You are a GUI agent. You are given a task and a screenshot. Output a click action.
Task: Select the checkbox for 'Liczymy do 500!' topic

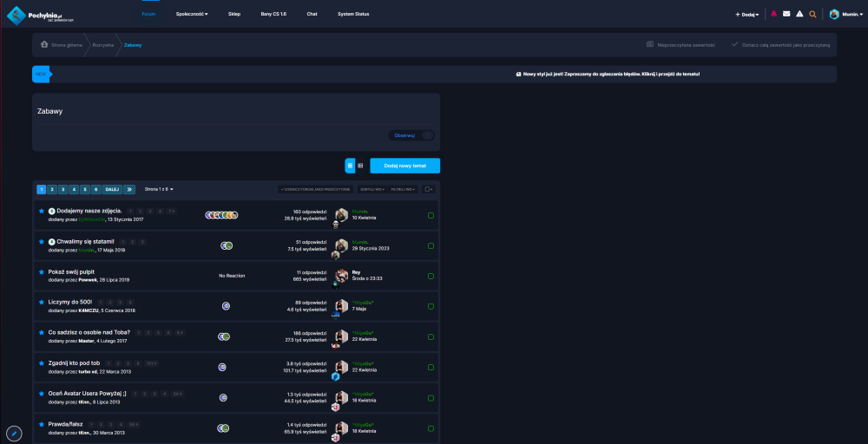[431, 305]
